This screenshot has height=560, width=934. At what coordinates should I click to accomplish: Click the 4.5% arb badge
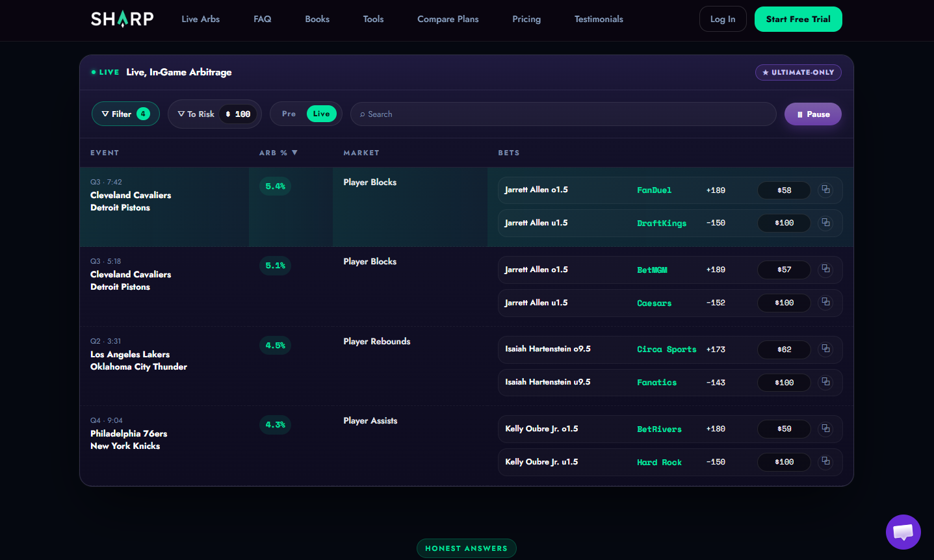[x=275, y=346]
